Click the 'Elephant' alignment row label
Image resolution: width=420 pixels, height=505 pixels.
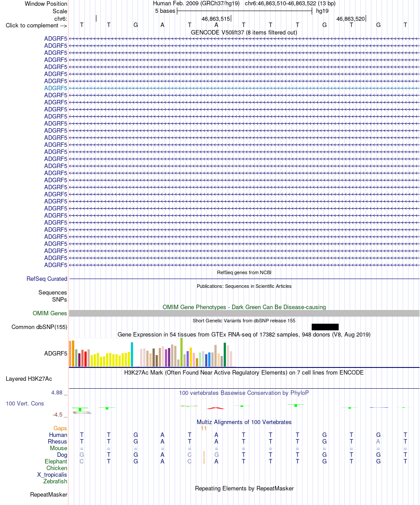[56, 462]
